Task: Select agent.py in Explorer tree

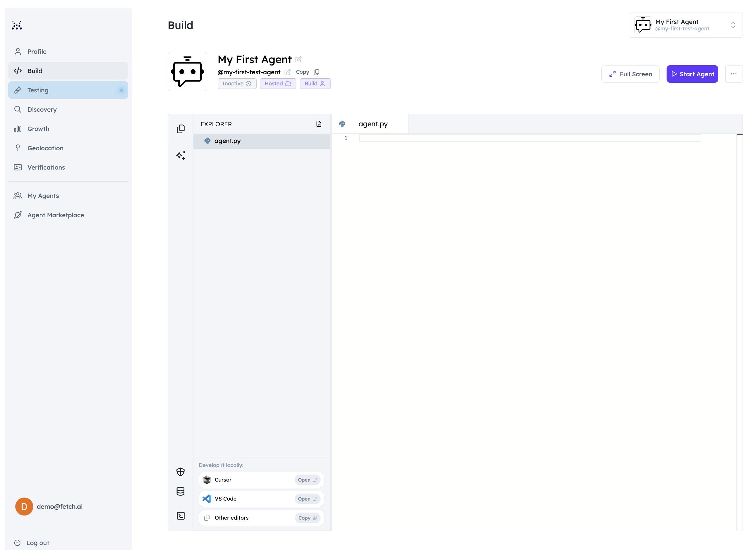Action: (261, 141)
